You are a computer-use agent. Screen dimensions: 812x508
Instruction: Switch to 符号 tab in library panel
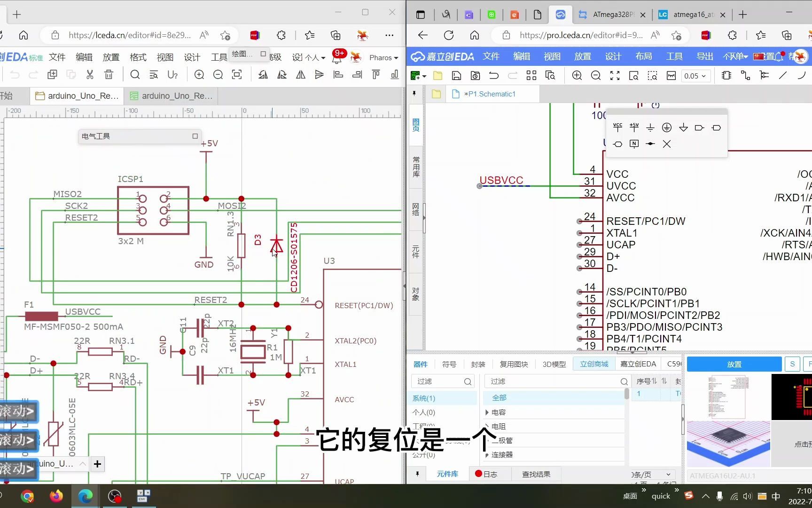(449, 364)
